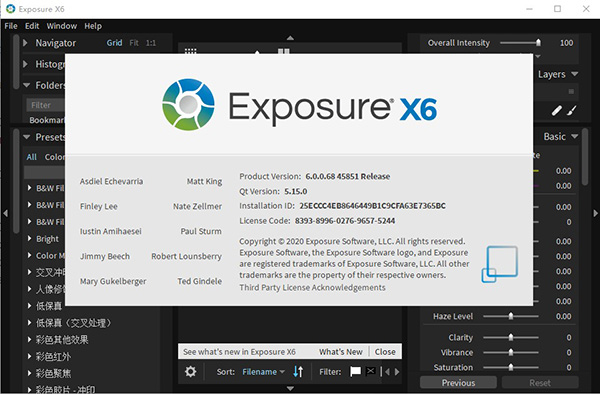Click the Product Version number text
The width and height of the screenshot is (600, 394).
[347, 176]
